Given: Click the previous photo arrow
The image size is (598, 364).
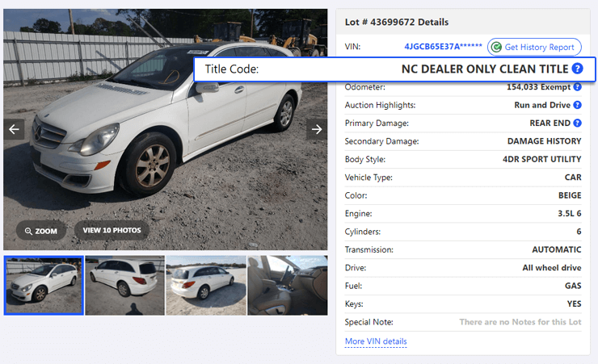Looking at the screenshot, I should (x=14, y=129).
